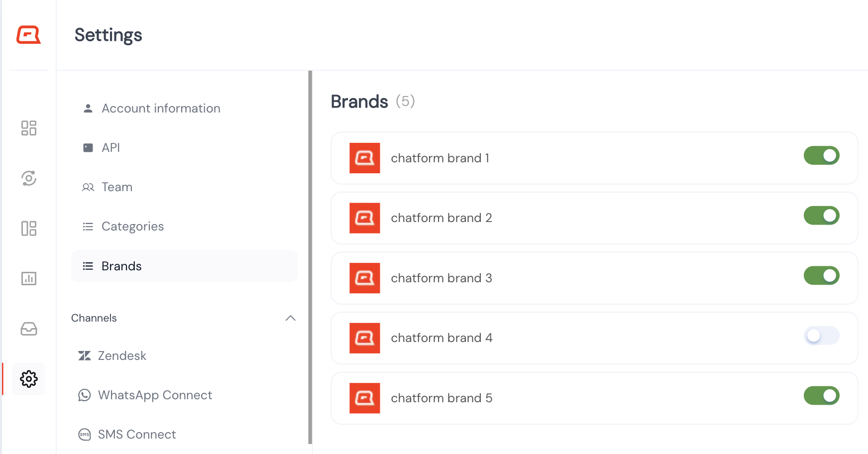Open the dashboard grid icon in sidebar
The image size is (868, 454).
[28, 128]
